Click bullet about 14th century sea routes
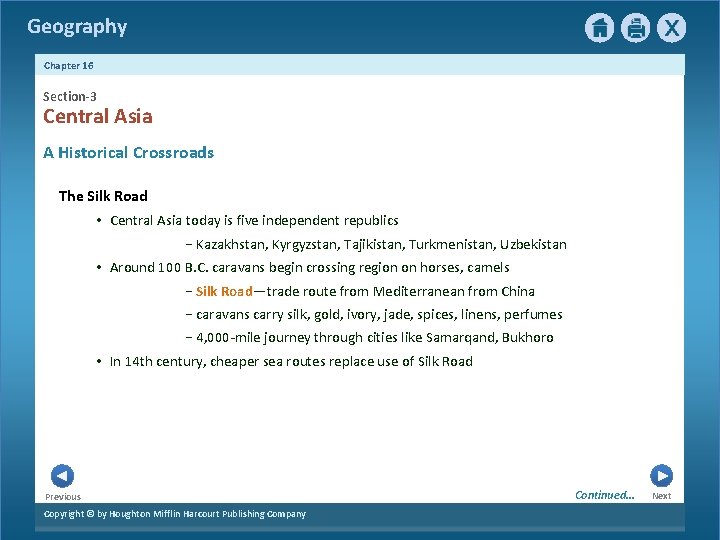 [x=291, y=361]
